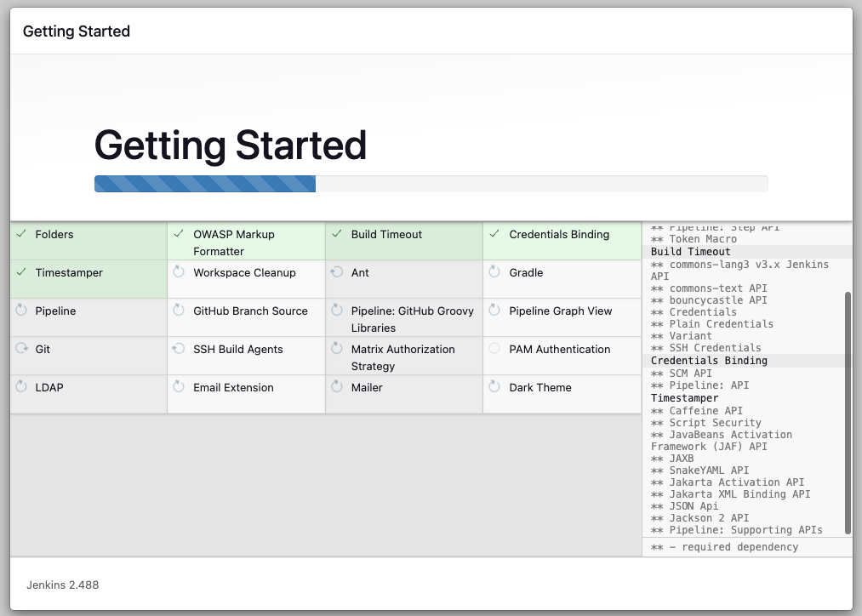This screenshot has height=616, width=862.
Task: Click the checkmark icon beside Timestamper
Action: click(x=21, y=272)
